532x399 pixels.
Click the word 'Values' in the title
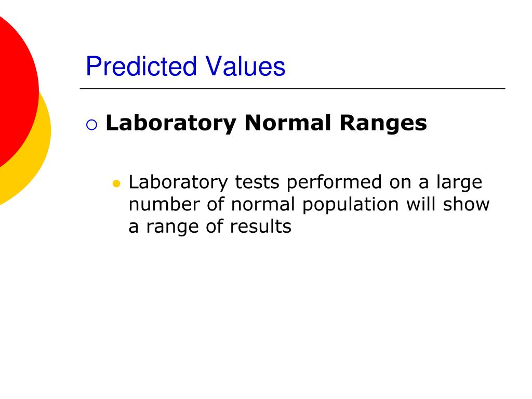coord(245,66)
